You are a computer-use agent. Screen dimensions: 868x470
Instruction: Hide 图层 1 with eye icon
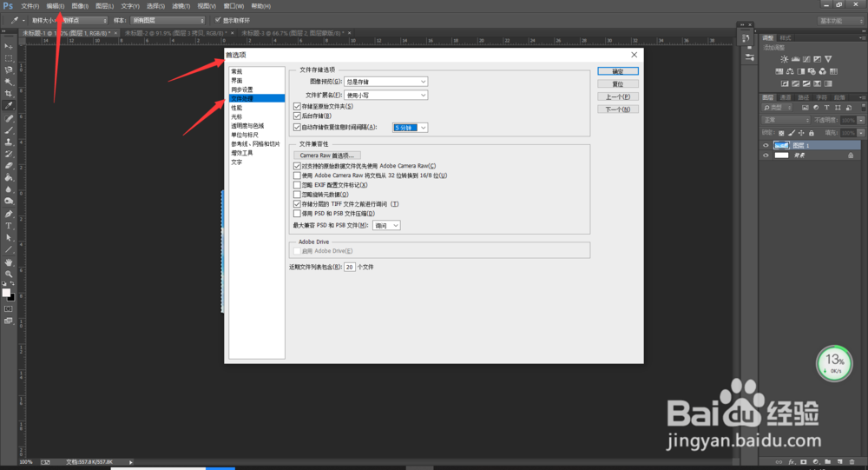(x=766, y=145)
